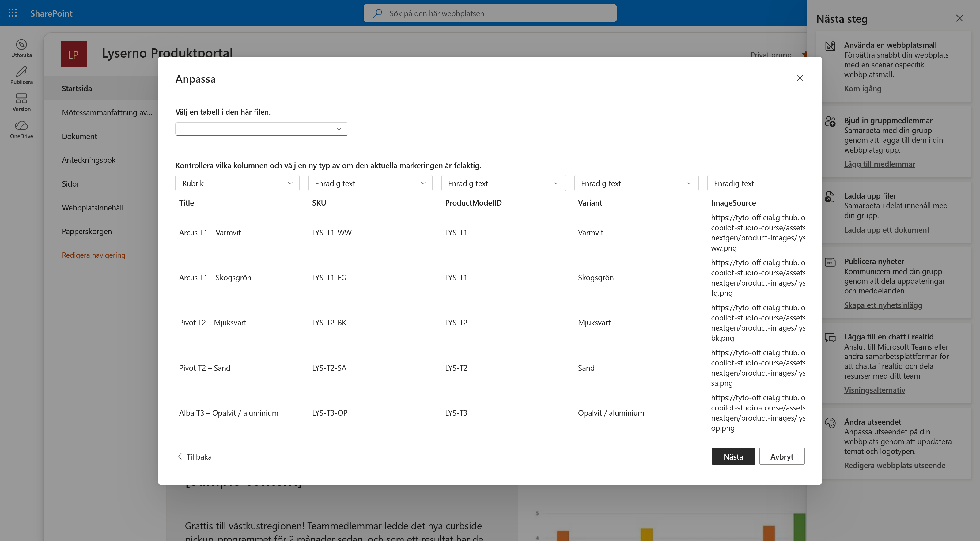Open Anteckningsbok in site navigation

click(89, 160)
